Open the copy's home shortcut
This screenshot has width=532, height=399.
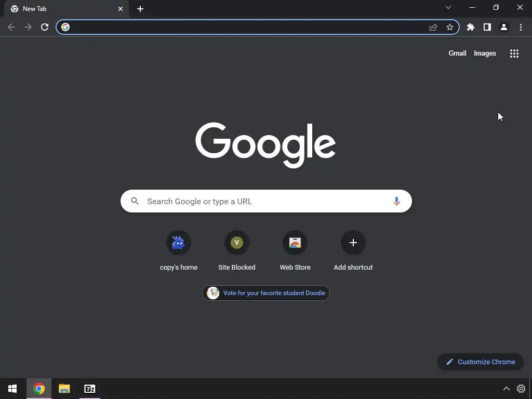[179, 250]
